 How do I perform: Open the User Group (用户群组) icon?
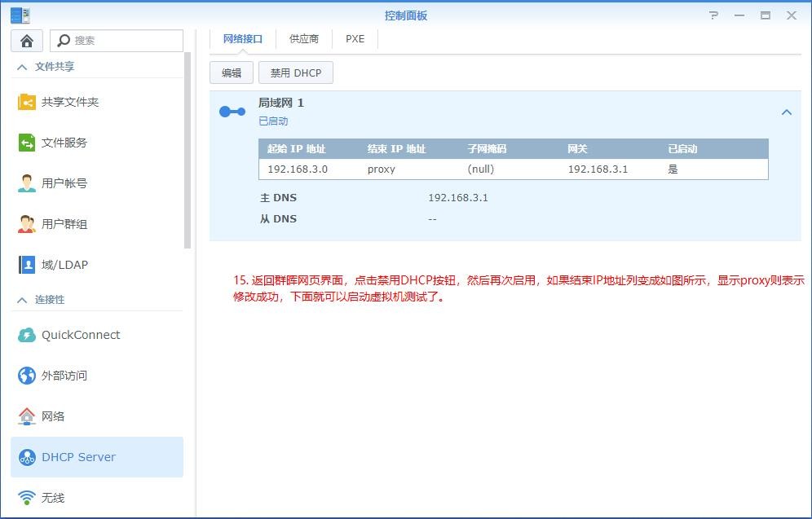point(26,224)
